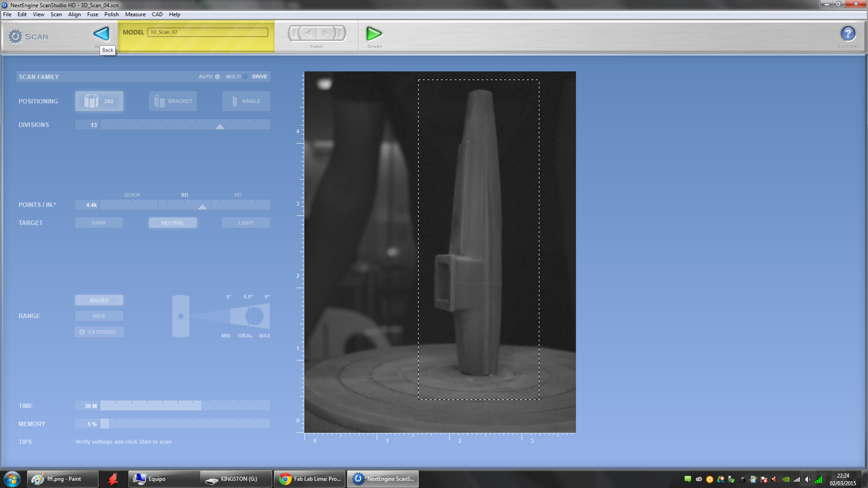
Task: Open Chrome Fab Lab Lima taskbar item
Action: point(310,479)
